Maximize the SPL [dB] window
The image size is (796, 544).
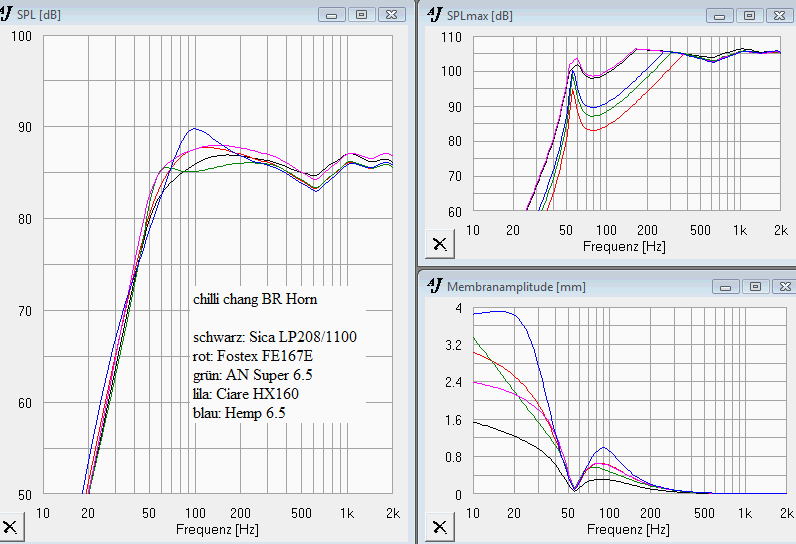coord(360,15)
